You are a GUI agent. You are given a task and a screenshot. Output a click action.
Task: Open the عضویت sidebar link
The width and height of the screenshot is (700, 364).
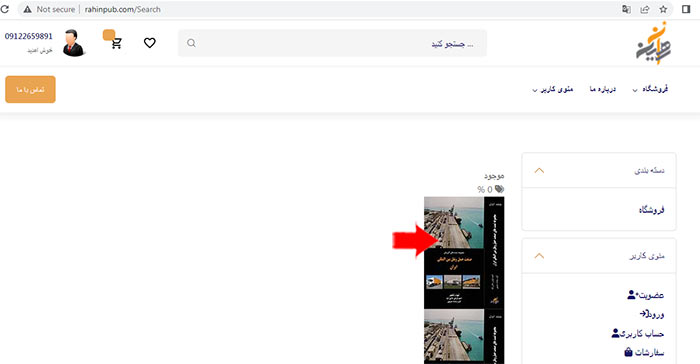646,295
